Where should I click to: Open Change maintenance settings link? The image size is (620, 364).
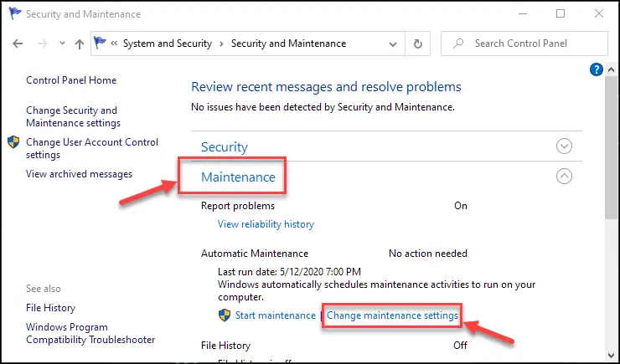click(x=392, y=315)
